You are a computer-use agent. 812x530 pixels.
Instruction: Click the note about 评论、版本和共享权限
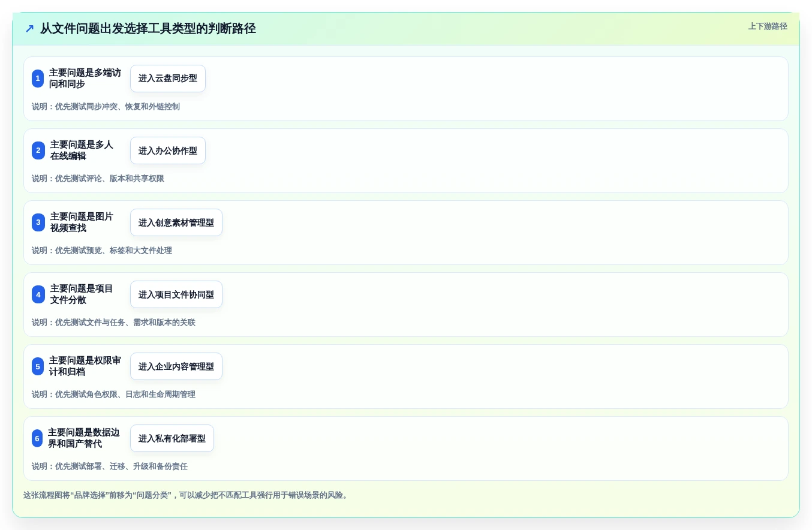pyautogui.click(x=98, y=179)
